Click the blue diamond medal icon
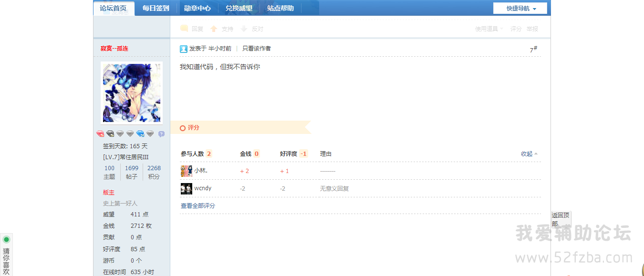 [x=140, y=134]
